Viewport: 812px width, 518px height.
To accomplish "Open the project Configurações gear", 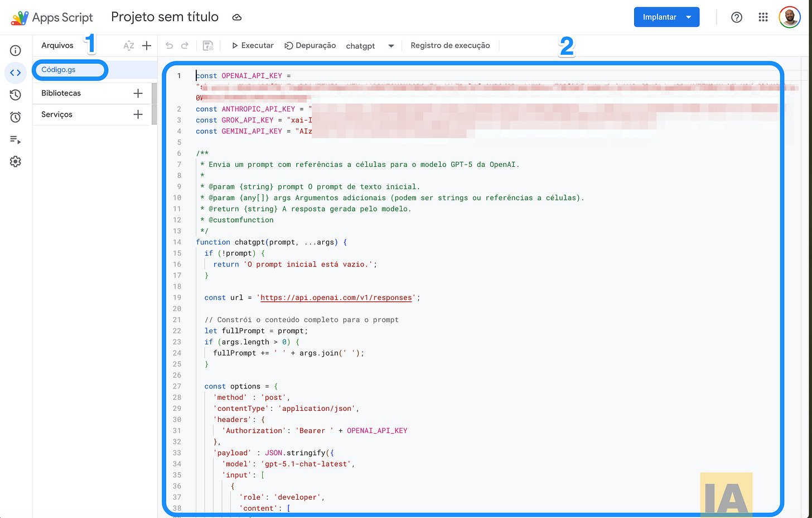I will 15,162.
